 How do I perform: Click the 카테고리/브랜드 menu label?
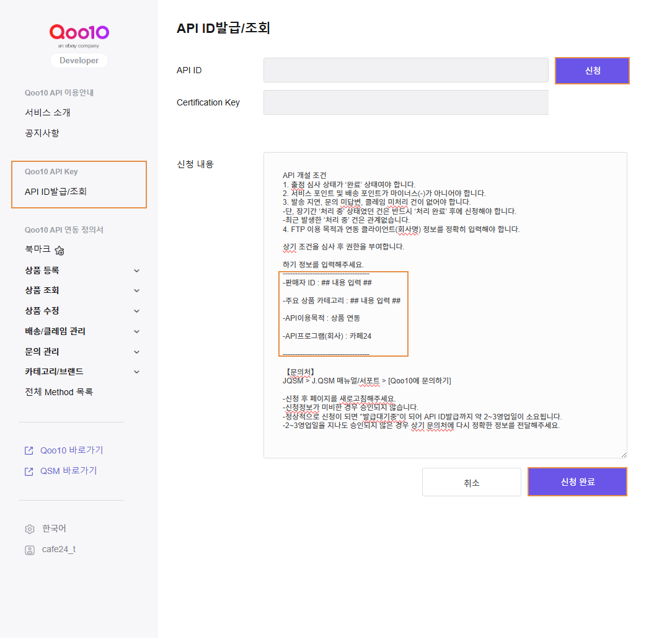pyautogui.click(x=54, y=372)
